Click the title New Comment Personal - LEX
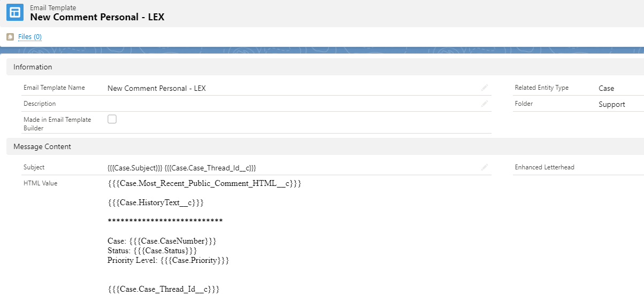The width and height of the screenshot is (644, 304). [97, 17]
